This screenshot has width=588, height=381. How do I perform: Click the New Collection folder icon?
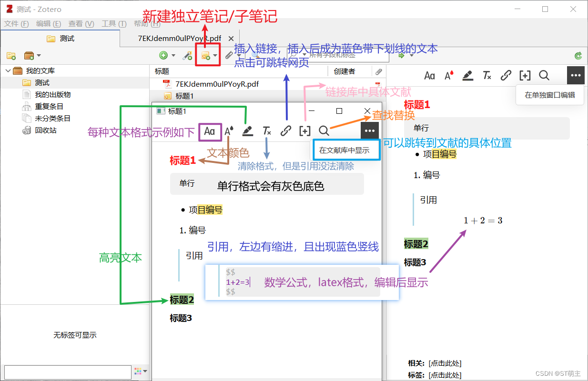tap(11, 56)
